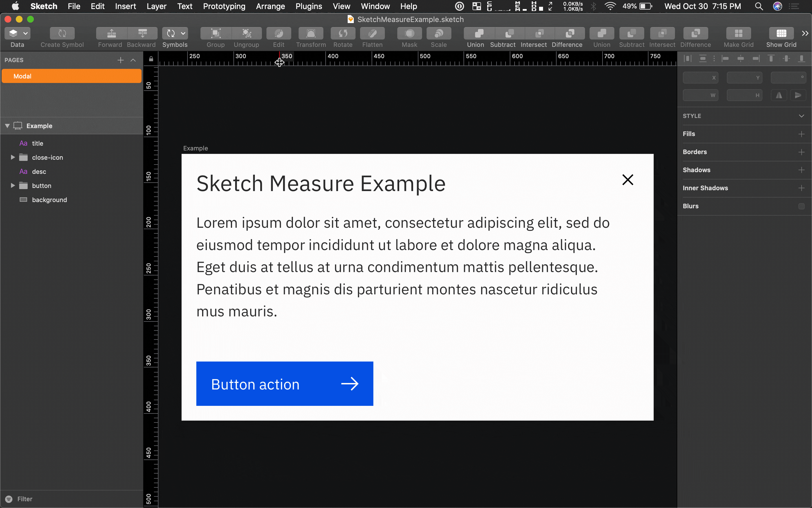
Task: Click the first Intersect boolean icon
Action: point(540,33)
